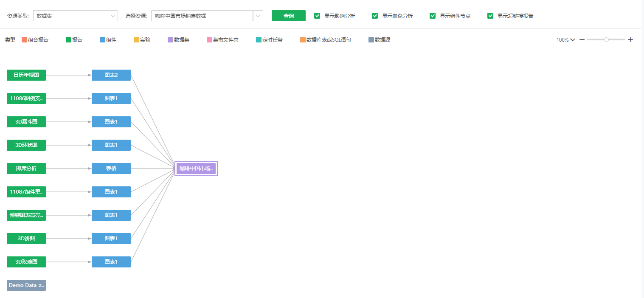
Task: Toggle the 显示影响分析 checkbox
Action: [317, 16]
